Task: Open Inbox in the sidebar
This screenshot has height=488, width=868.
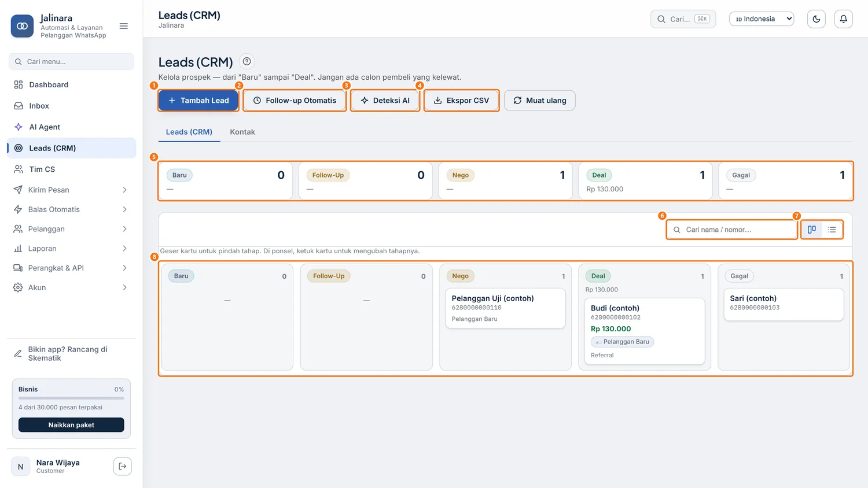Action: pos(71,106)
